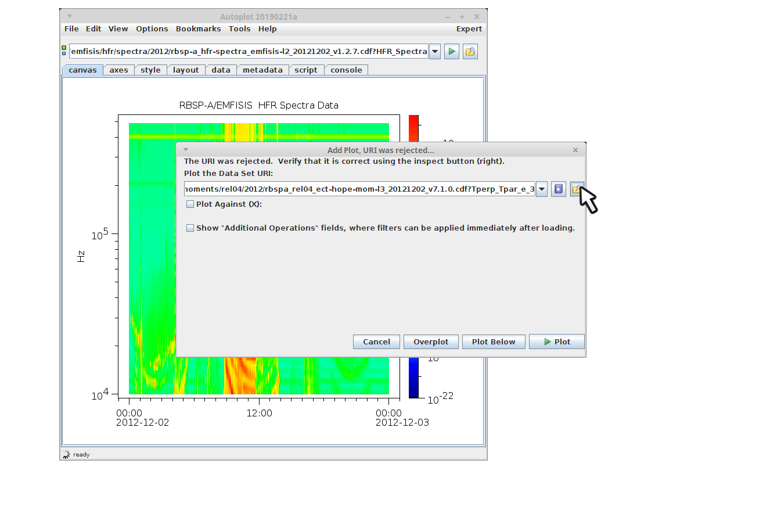The height and width of the screenshot is (532, 781).
Task: Click the inspect folder icon in Add Plot dialog
Action: (576, 189)
